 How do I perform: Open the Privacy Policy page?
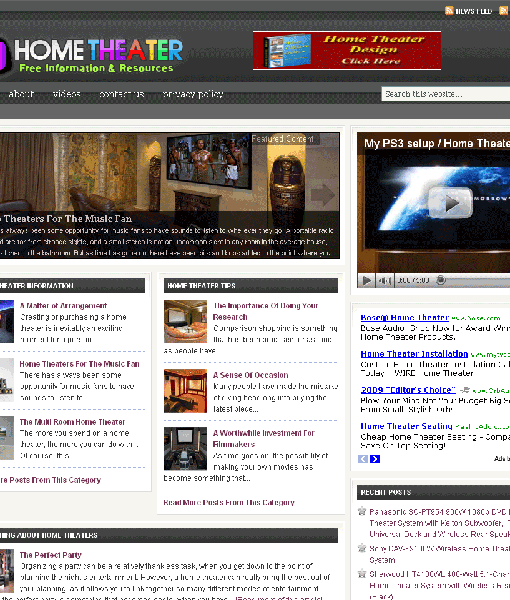(193, 94)
